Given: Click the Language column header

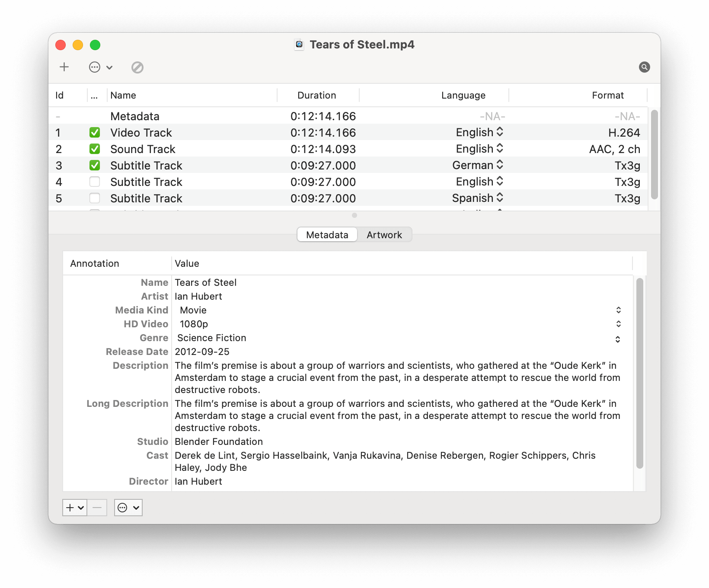Looking at the screenshot, I should click(x=434, y=95).
